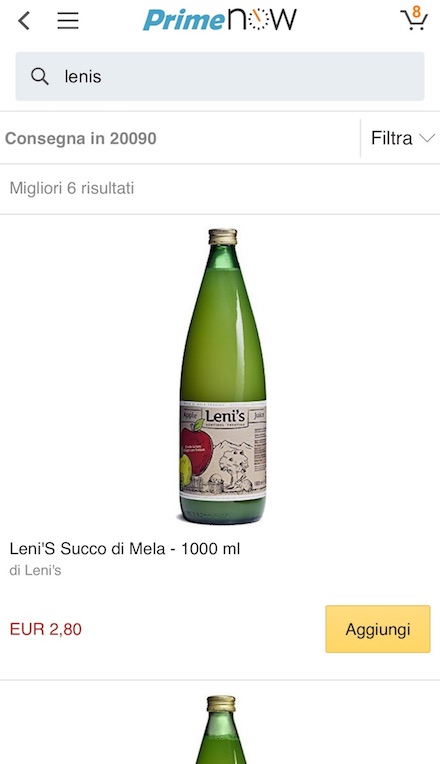The width and height of the screenshot is (440, 764).
Task: Tap the Migliori 6 risultati label
Action: 72,188
